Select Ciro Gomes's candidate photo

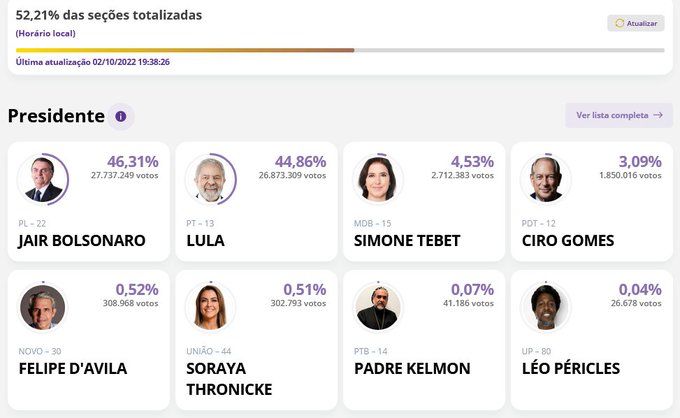coord(546,180)
